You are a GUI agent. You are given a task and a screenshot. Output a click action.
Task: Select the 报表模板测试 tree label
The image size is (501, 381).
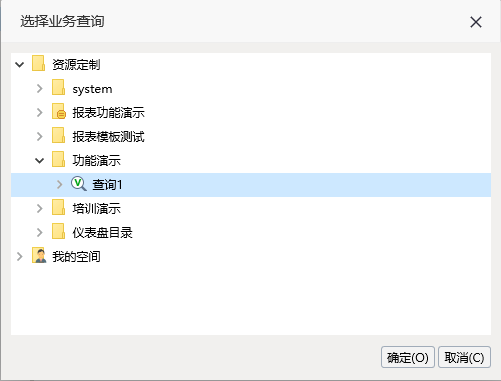tap(109, 137)
